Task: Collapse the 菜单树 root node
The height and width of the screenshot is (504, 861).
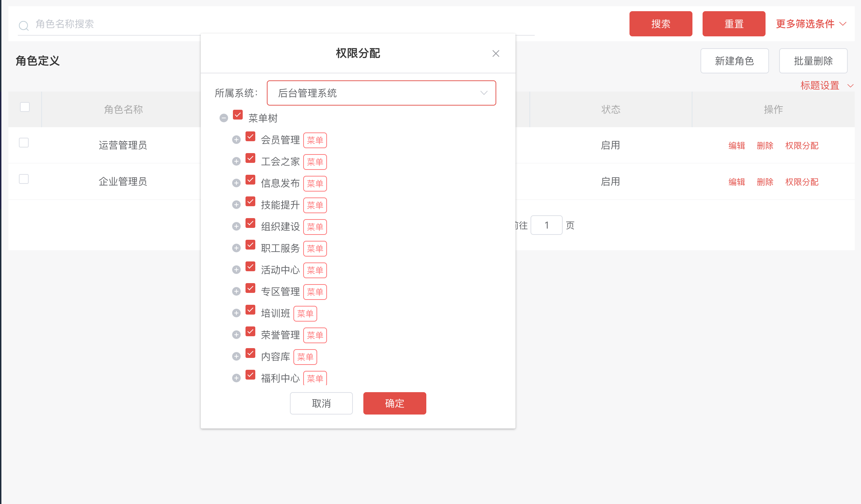Action: coord(224,118)
